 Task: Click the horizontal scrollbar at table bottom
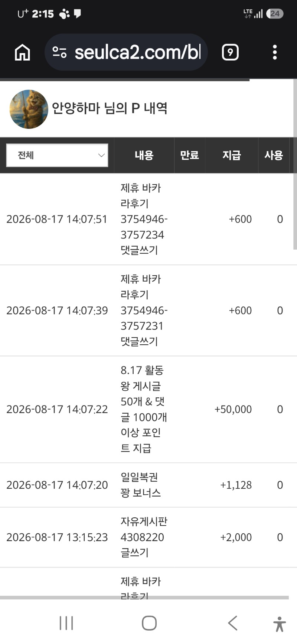pyautogui.click(x=144, y=598)
